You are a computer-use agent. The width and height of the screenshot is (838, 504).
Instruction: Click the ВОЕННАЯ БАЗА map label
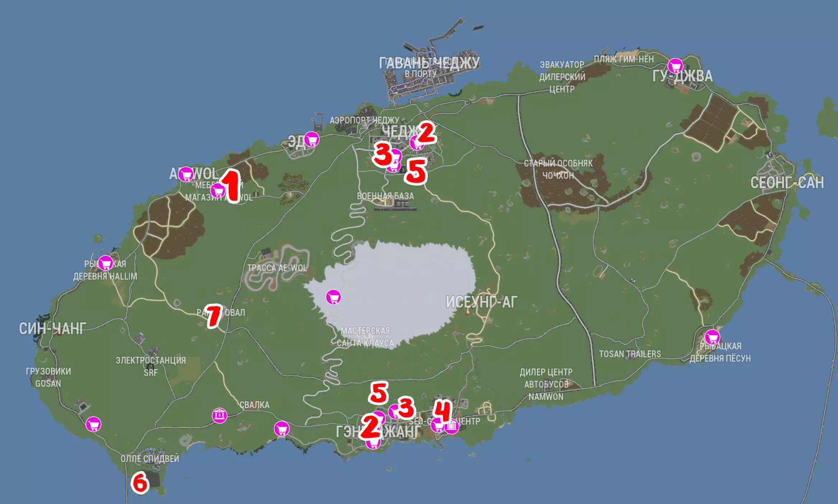385,196
